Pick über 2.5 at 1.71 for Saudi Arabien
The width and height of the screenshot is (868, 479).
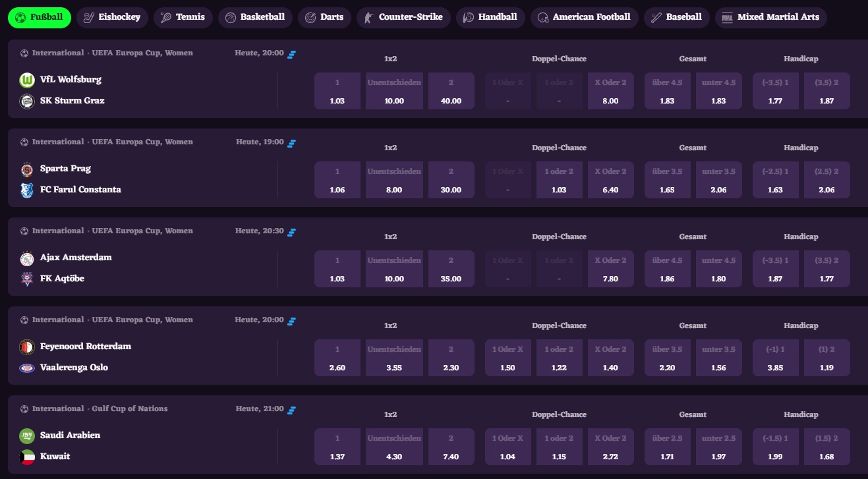[x=668, y=447]
